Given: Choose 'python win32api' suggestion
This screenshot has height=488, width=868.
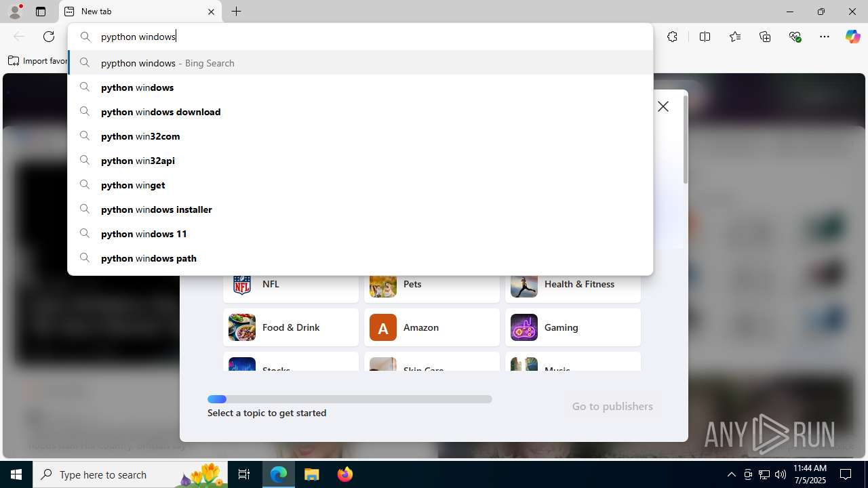Looking at the screenshot, I should tap(360, 161).
